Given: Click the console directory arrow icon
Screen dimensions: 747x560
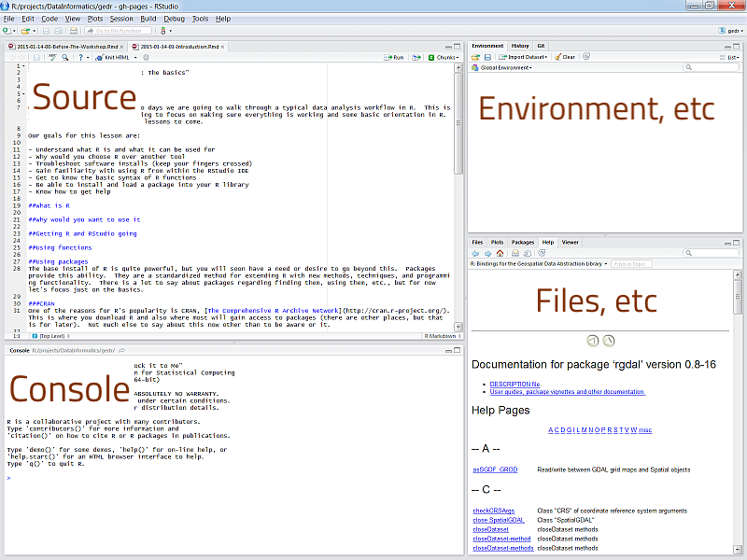Looking at the screenshot, I should point(121,351).
